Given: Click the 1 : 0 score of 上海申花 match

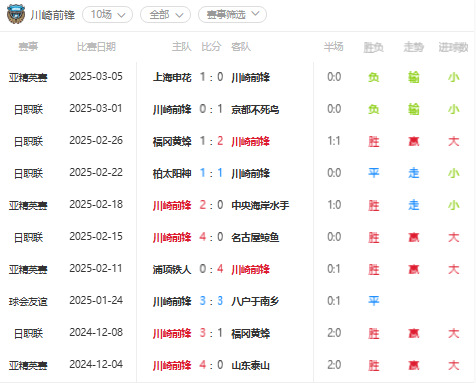Looking at the screenshot, I should point(211,77).
